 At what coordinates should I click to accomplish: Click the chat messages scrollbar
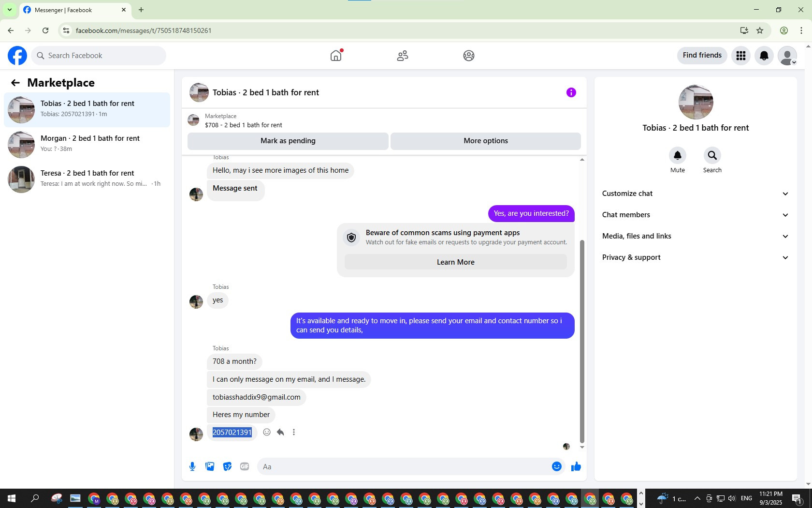pyautogui.click(x=582, y=341)
